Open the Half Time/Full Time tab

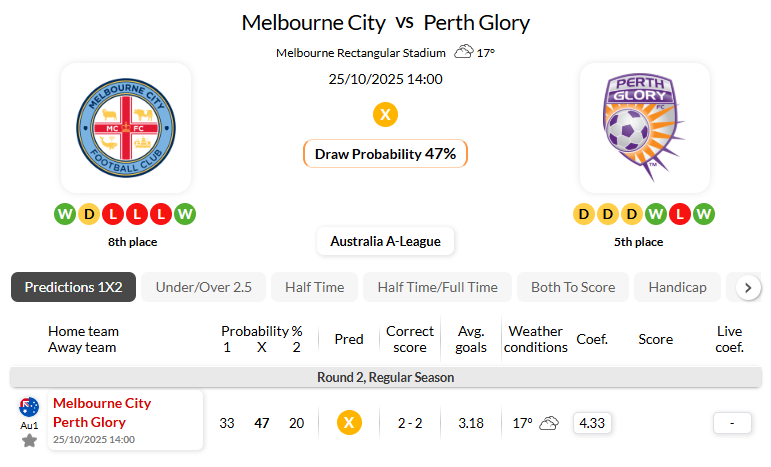(437, 287)
